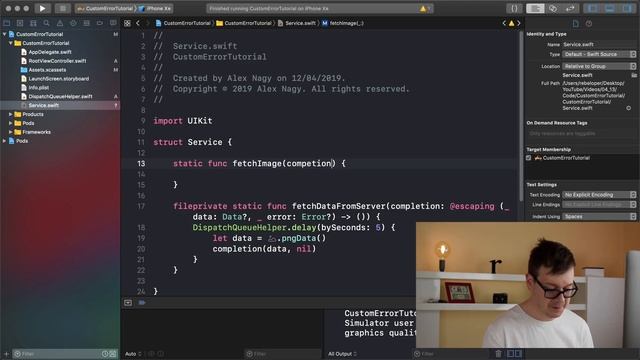Switch to the Version editor
The width and height of the screenshot is (640, 360).
pyautogui.click(x=570, y=8)
